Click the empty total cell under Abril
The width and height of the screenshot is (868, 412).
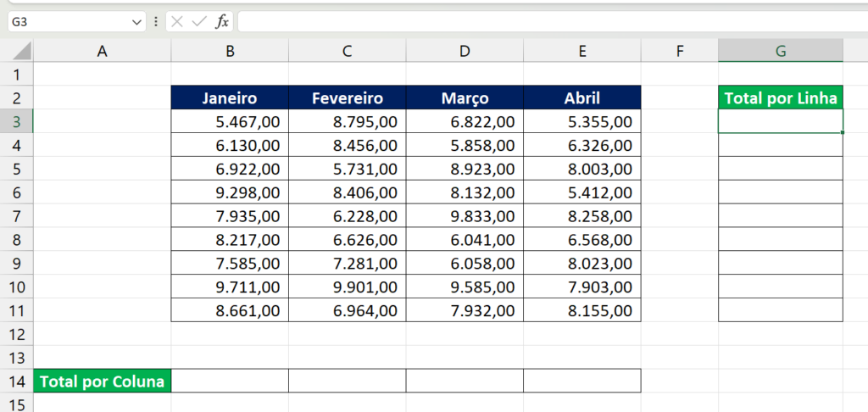582,381
